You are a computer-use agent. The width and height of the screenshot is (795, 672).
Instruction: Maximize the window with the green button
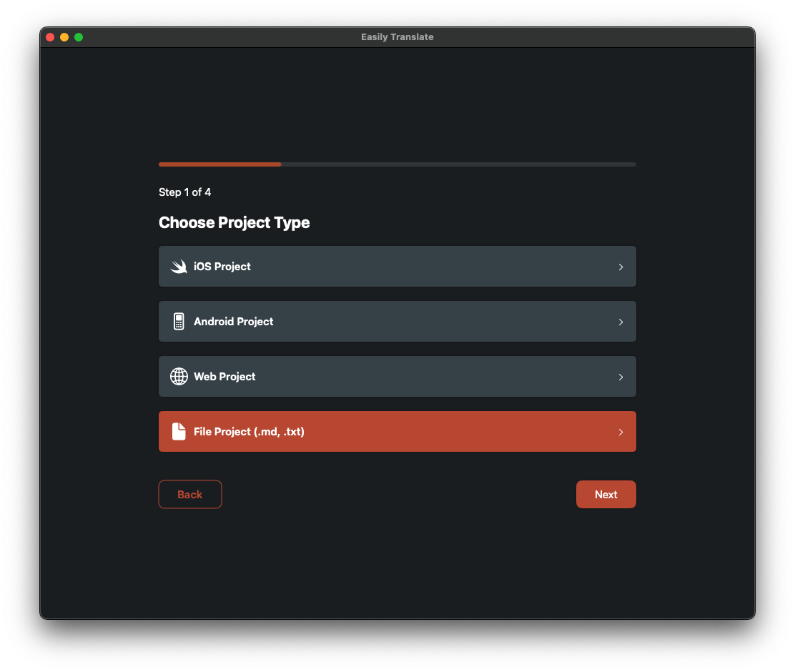pos(79,37)
